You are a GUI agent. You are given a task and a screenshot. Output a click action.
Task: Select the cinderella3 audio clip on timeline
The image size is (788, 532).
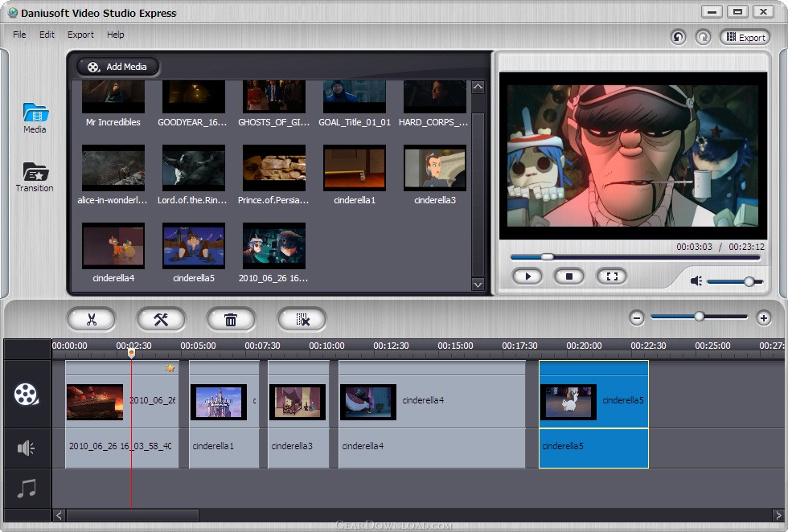[x=298, y=448]
